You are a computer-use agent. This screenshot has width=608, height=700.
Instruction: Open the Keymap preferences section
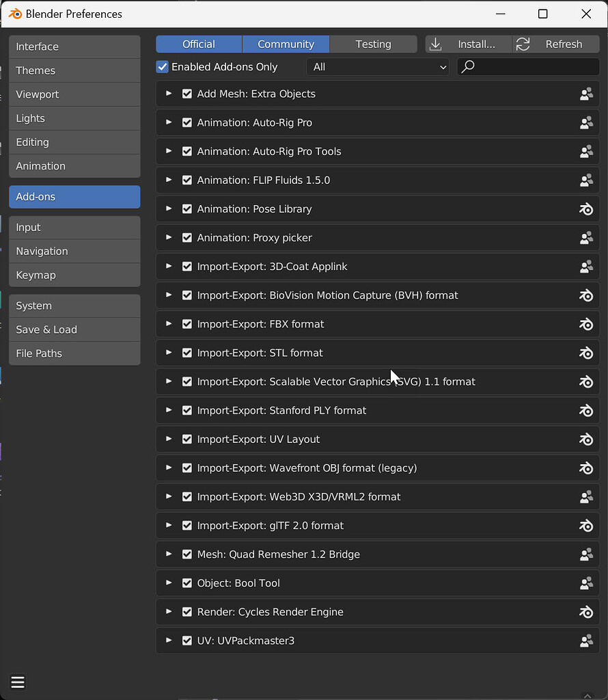click(x=74, y=275)
